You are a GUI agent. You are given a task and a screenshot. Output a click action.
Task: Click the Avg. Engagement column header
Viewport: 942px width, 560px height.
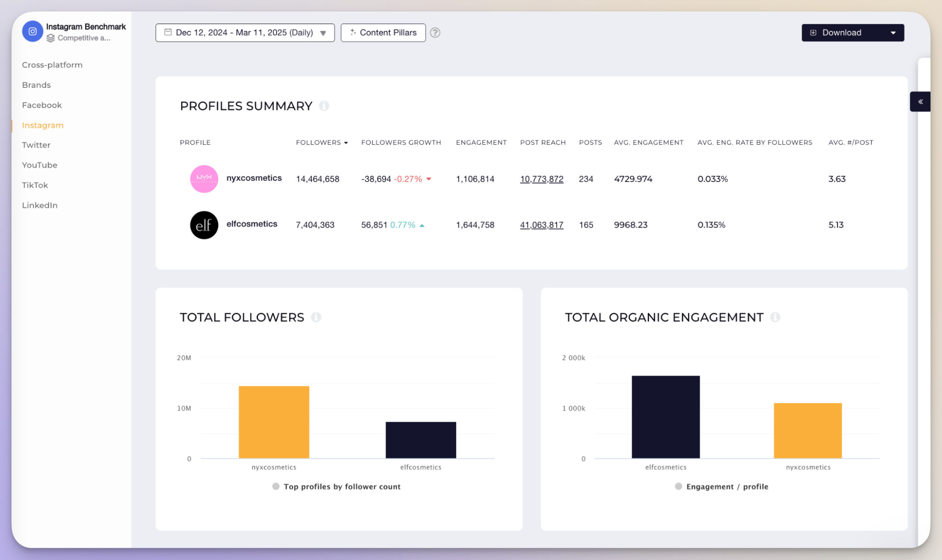coord(649,143)
